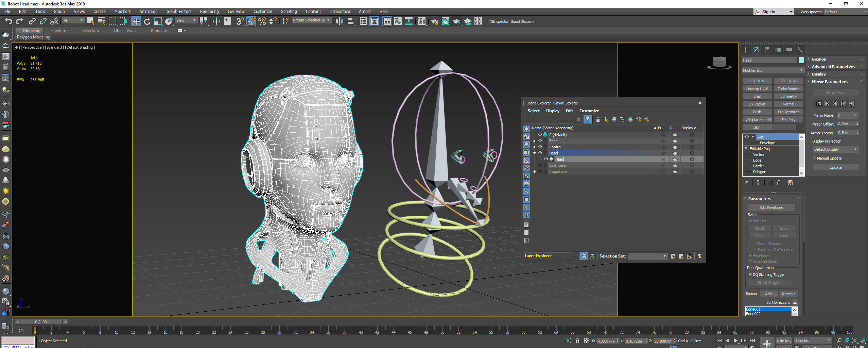868x348 pixels.
Task: Click Configure Modifier Sets icon
Action: (791, 183)
